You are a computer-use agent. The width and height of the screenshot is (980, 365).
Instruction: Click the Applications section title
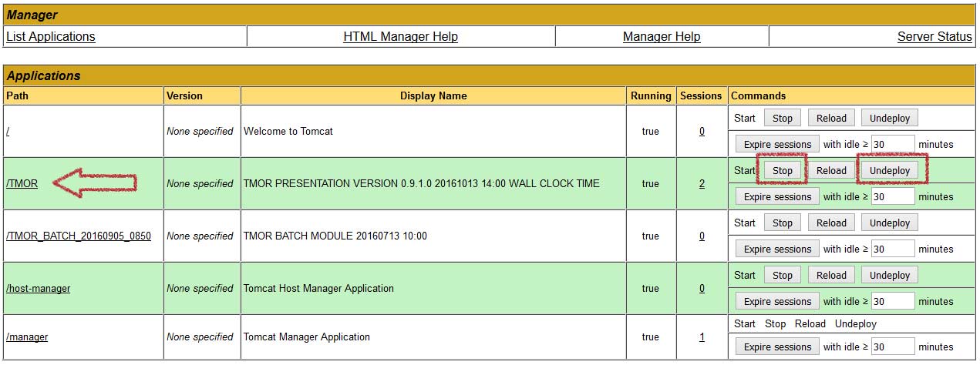pyautogui.click(x=43, y=75)
